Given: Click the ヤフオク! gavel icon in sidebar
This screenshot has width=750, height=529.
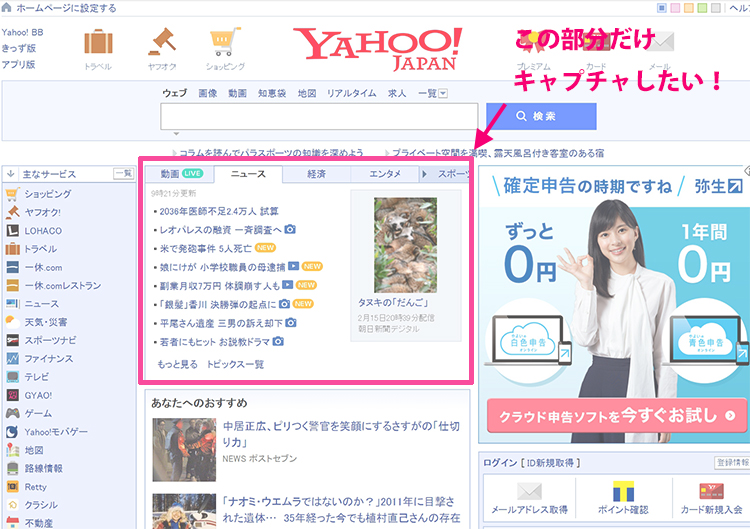Looking at the screenshot, I should point(12,212).
